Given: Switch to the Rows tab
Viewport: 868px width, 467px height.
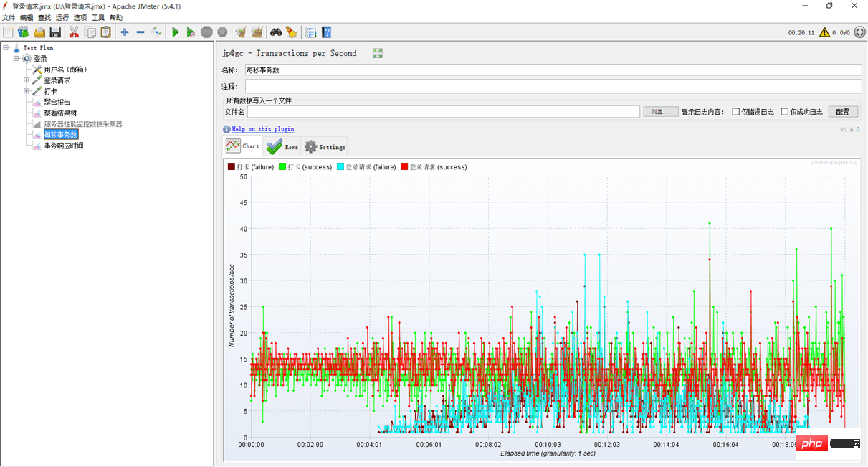Looking at the screenshot, I should pyautogui.click(x=282, y=146).
